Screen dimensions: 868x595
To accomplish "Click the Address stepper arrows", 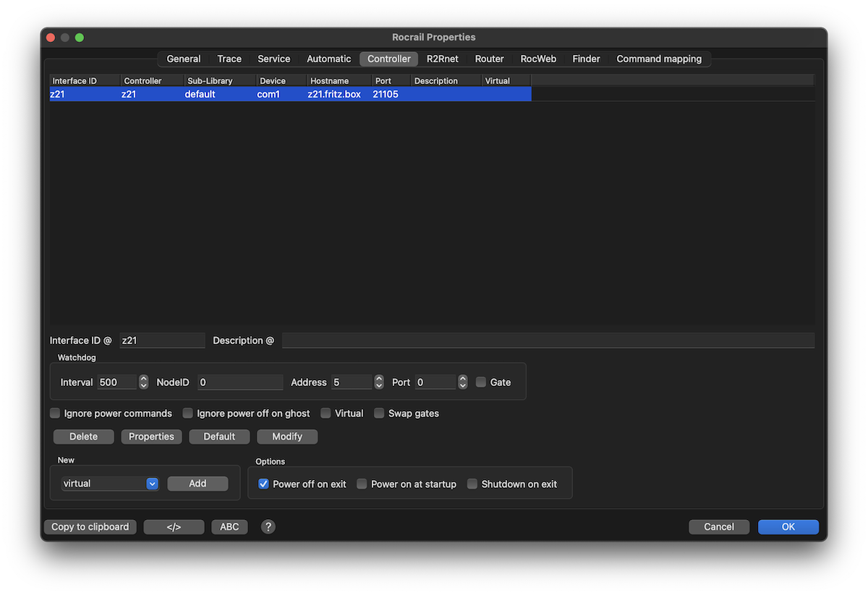I will pos(378,382).
